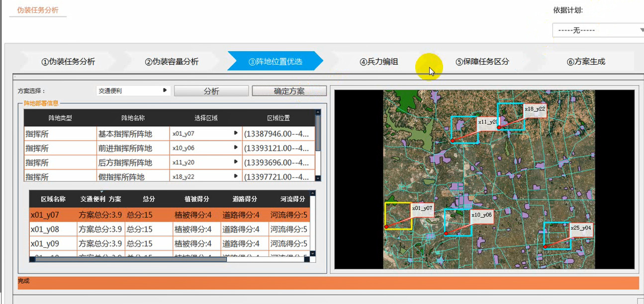This screenshot has width=644, height=304.
Task: Switch to ②伪装容量分析 step
Action: (x=172, y=62)
